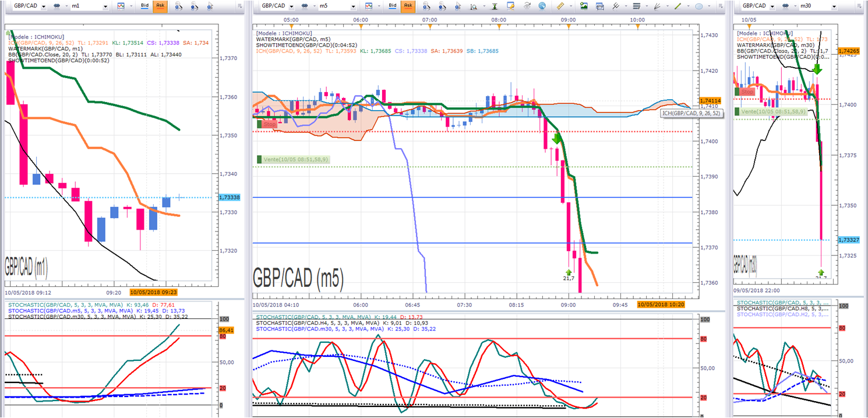Click vertical autoscale icon in m5 toolbar
868x418 pixels.
point(495,6)
